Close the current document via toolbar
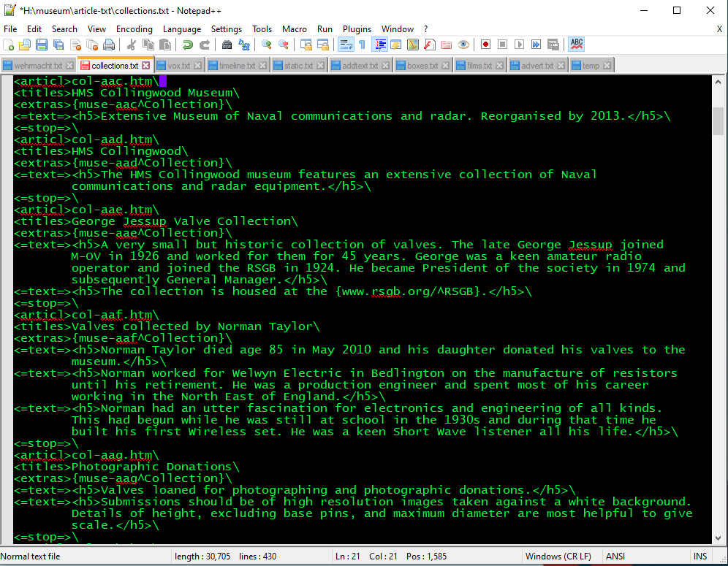This screenshot has height=566, width=728. click(75, 45)
